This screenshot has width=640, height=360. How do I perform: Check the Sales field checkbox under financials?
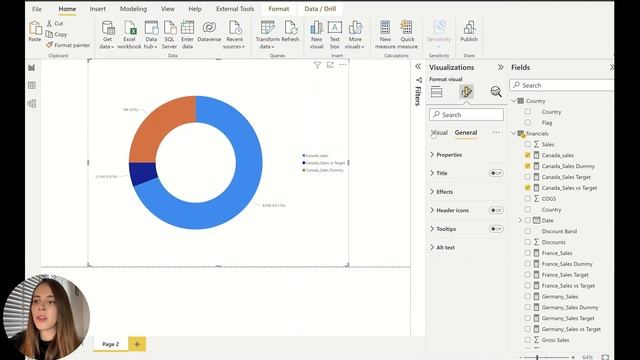coord(528,144)
